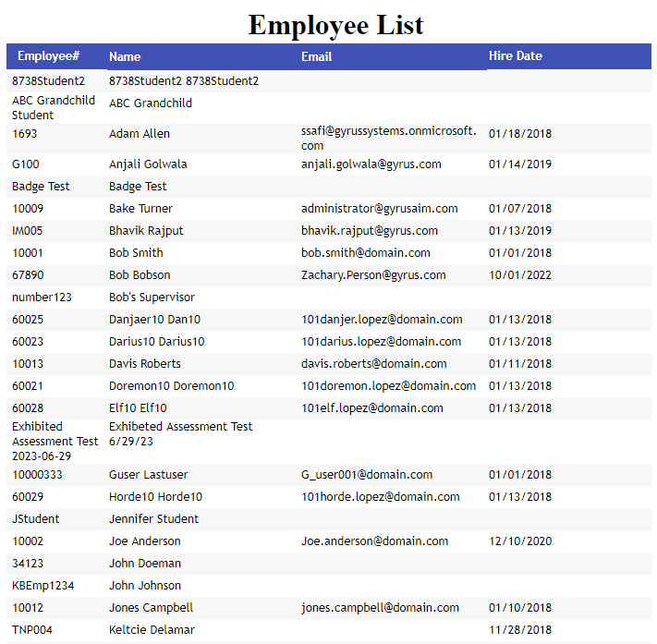
Task: Click email jones.campbell@domain.com
Action: pos(380,608)
